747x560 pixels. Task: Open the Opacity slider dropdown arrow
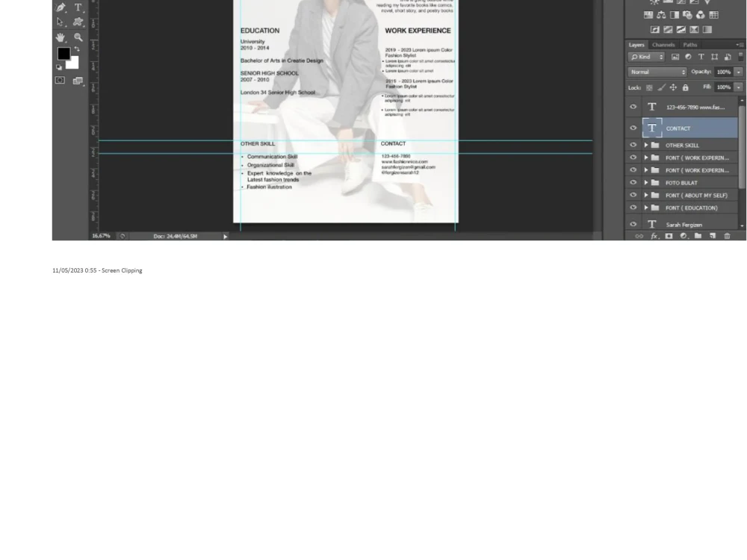[739, 72]
